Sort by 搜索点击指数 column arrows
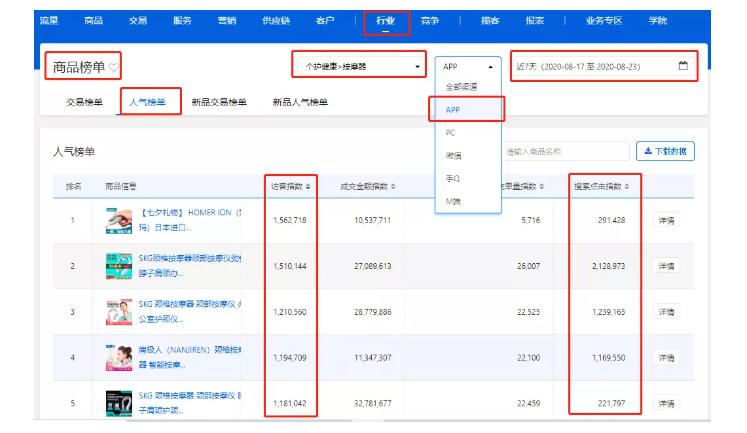 [627, 186]
